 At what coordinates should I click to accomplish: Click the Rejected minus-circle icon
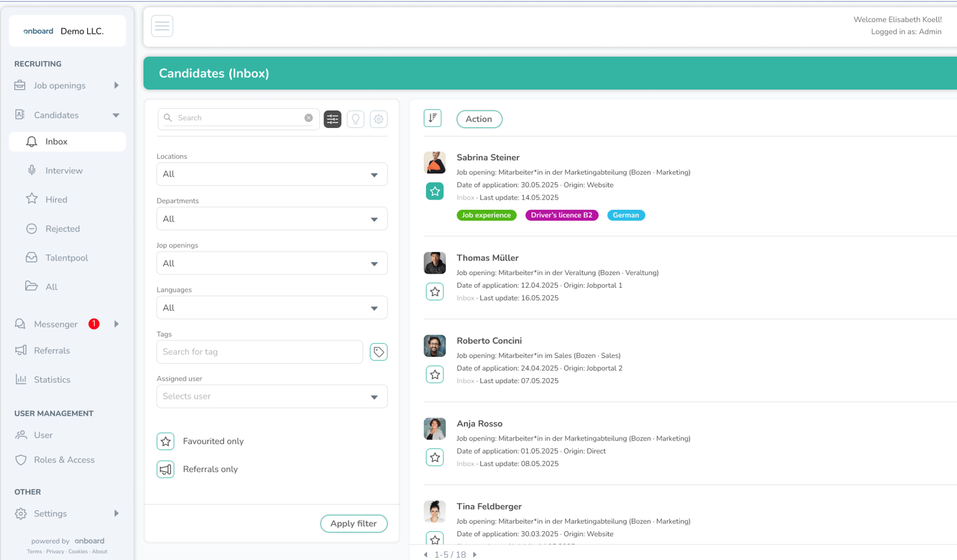(x=32, y=228)
